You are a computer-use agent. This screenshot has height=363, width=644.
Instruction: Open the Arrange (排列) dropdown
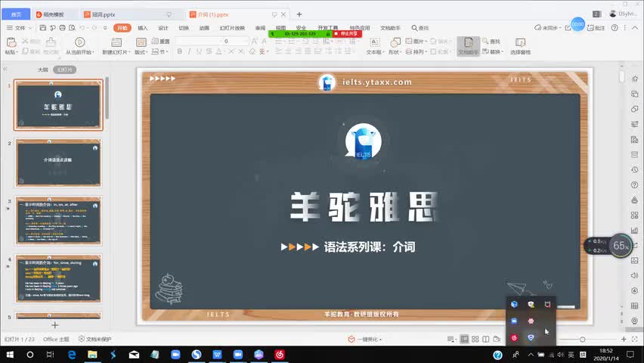coord(416,51)
